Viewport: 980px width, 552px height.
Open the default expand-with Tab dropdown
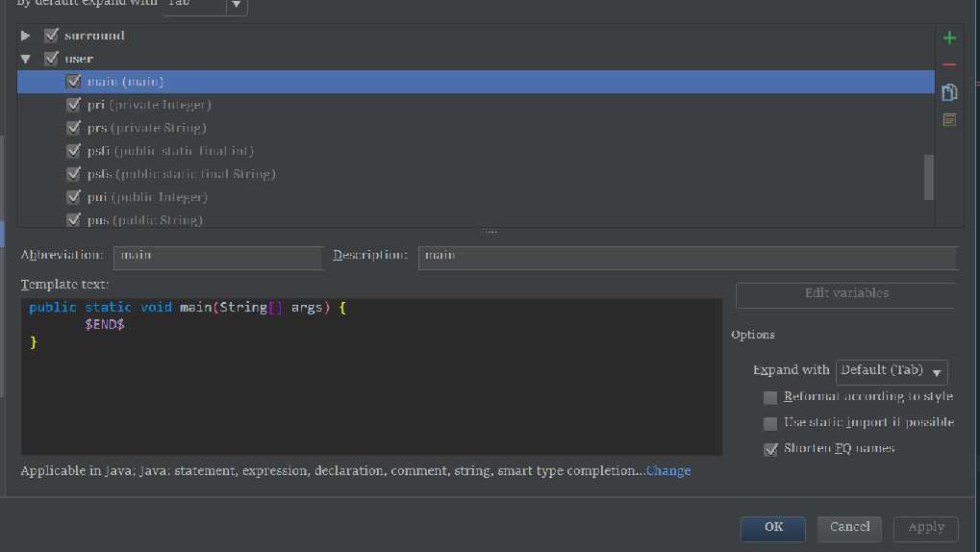click(x=205, y=5)
